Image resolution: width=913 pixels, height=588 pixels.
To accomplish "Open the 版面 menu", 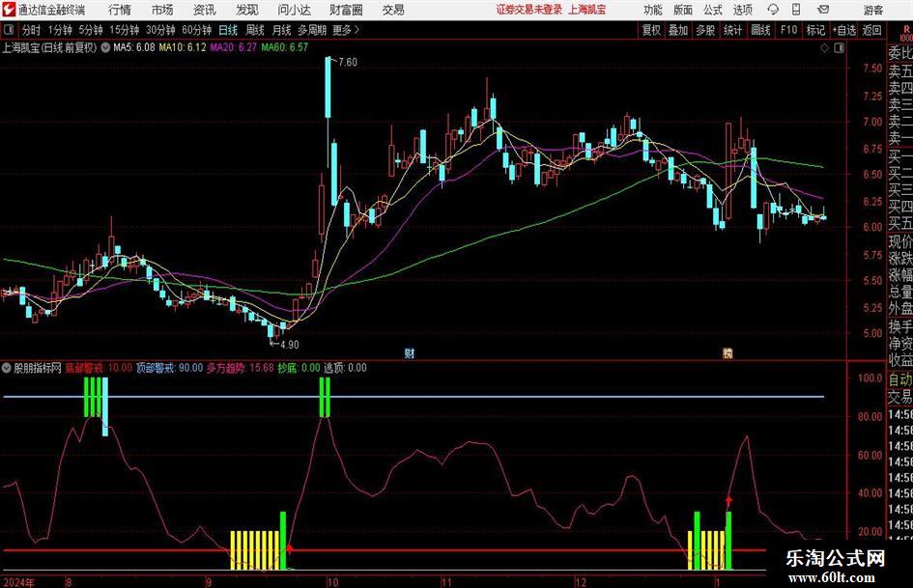I will [682, 10].
